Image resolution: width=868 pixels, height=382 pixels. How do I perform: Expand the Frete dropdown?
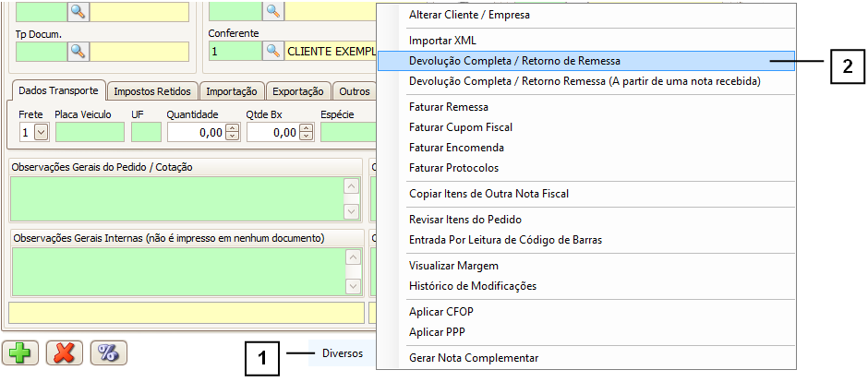click(x=41, y=132)
